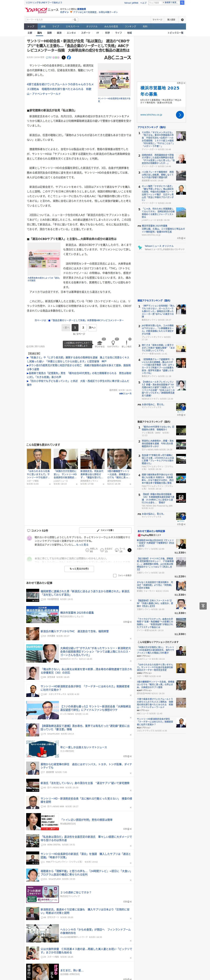The width and height of the screenshot is (210, 980).
Task: Click the 新しい視点 exclamation reaction
Action: tap(127, 343)
